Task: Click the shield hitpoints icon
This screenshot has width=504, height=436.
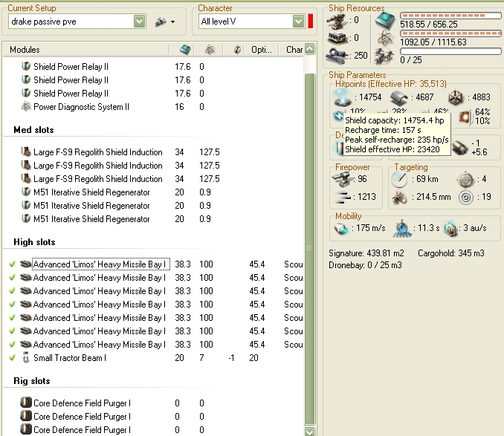Action: (x=342, y=96)
